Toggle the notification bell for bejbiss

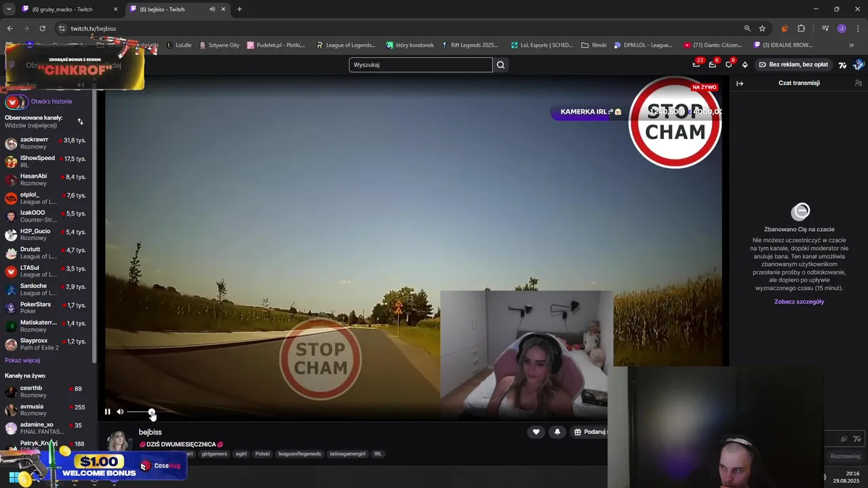(557, 432)
